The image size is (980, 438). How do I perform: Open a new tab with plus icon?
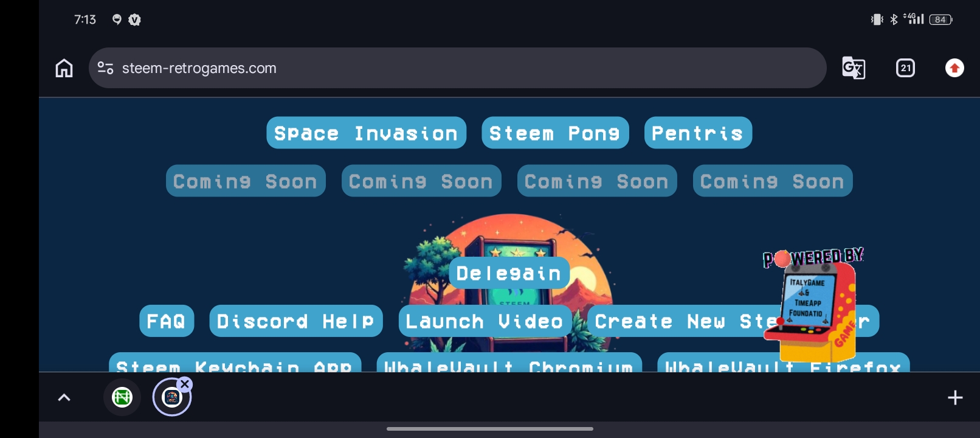(955, 398)
